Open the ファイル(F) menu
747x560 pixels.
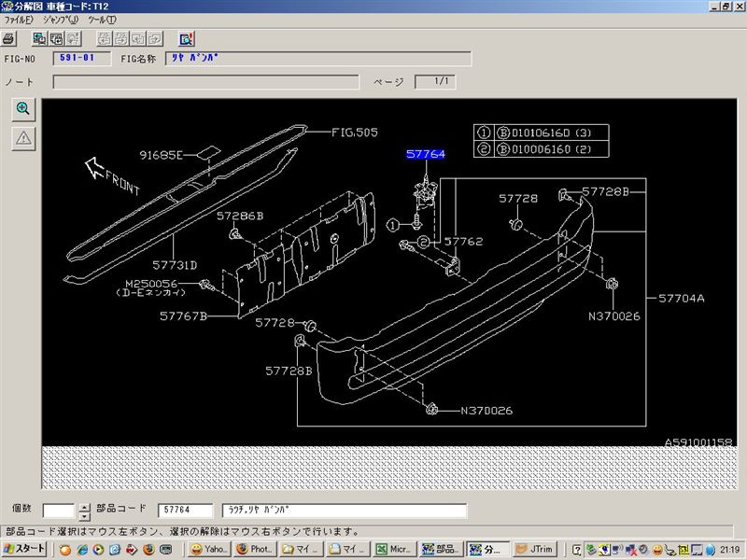click(18, 20)
